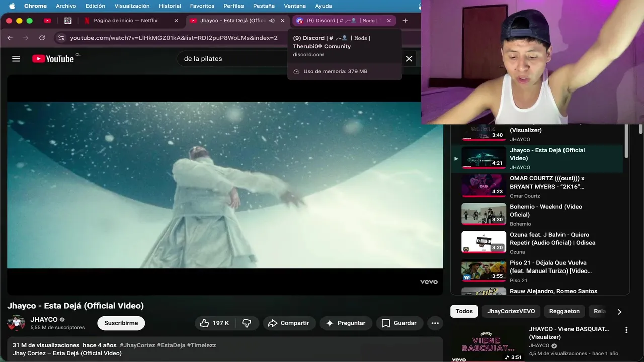Image resolution: width=644 pixels, height=362 pixels.
Task: Click the Compartir share button
Action: (289, 323)
